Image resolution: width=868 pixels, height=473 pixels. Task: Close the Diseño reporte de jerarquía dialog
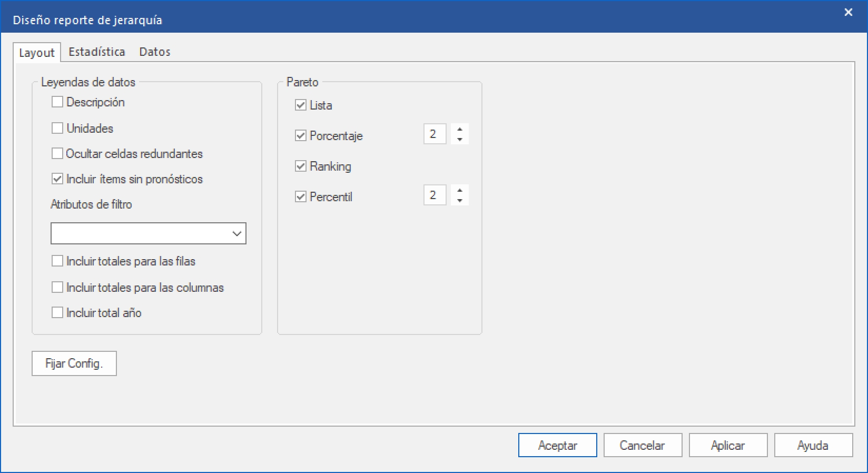pyautogui.click(x=848, y=12)
